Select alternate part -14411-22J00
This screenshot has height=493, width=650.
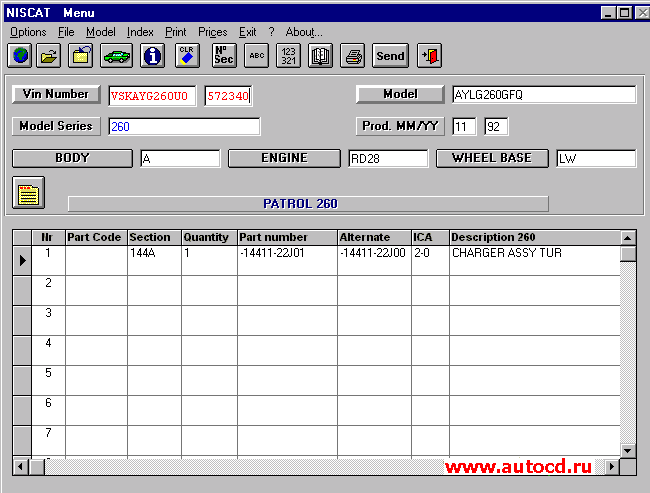point(374,260)
